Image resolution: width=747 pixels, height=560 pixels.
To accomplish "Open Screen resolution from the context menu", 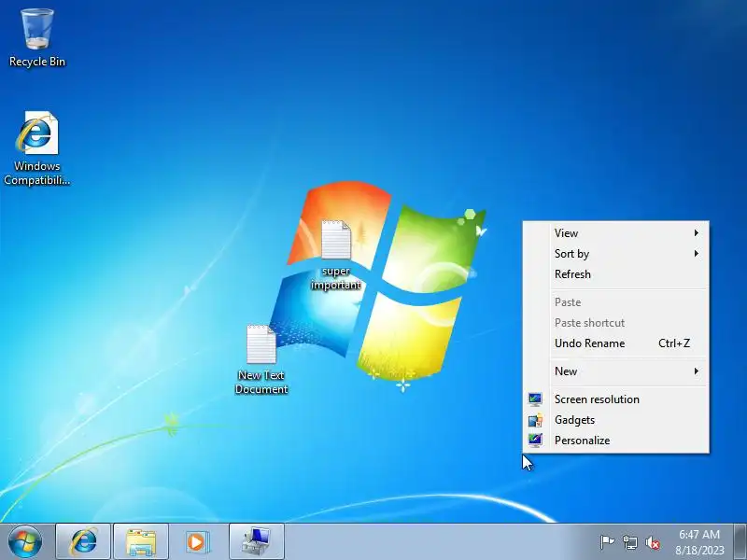I will (x=616, y=399).
